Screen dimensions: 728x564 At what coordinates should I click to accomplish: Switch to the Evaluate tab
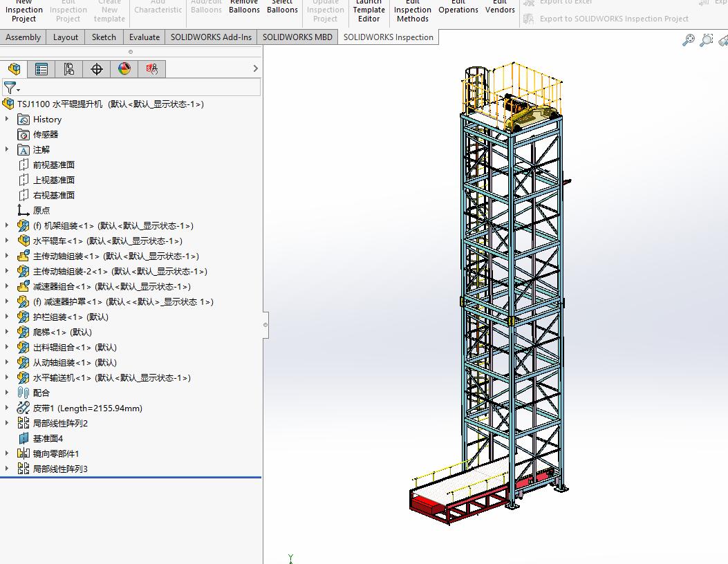point(144,37)
